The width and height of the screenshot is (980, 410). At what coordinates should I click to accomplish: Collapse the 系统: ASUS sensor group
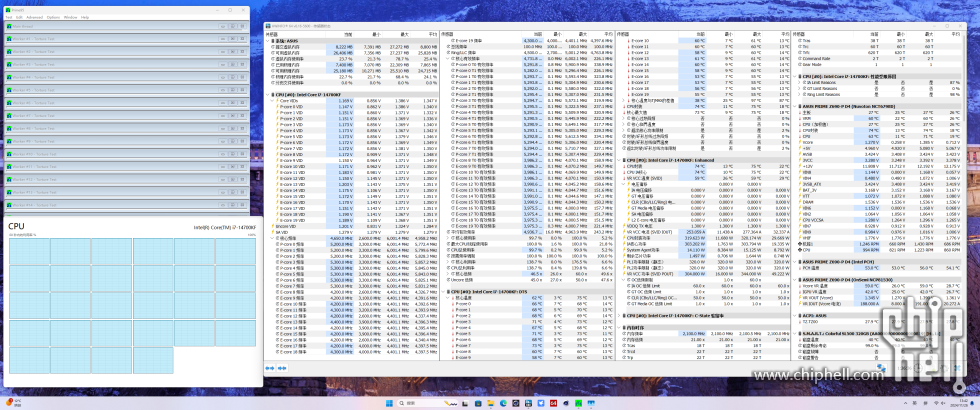[268, 41]
